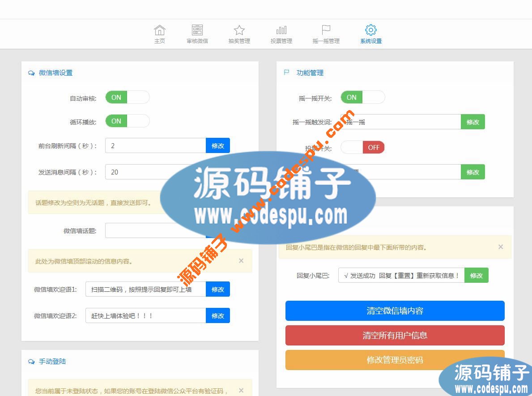This screenshot has height=396, width=532.
Task: Focus the 摇一摇触发词 input field
Action: coord(401,122)
